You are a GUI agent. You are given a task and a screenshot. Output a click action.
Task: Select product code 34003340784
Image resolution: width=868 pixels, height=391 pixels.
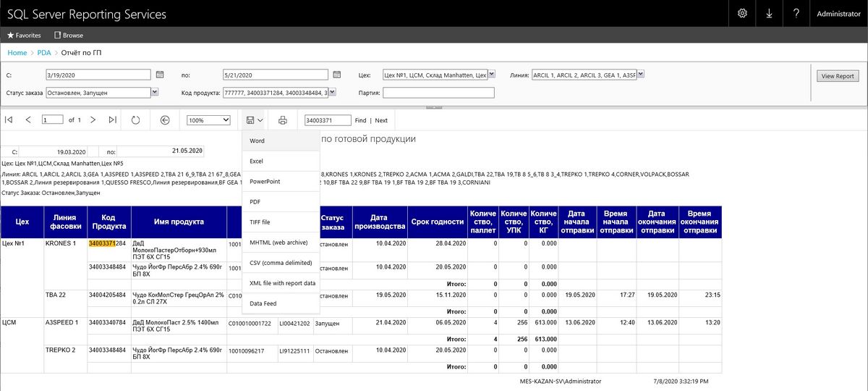(108, 322)
